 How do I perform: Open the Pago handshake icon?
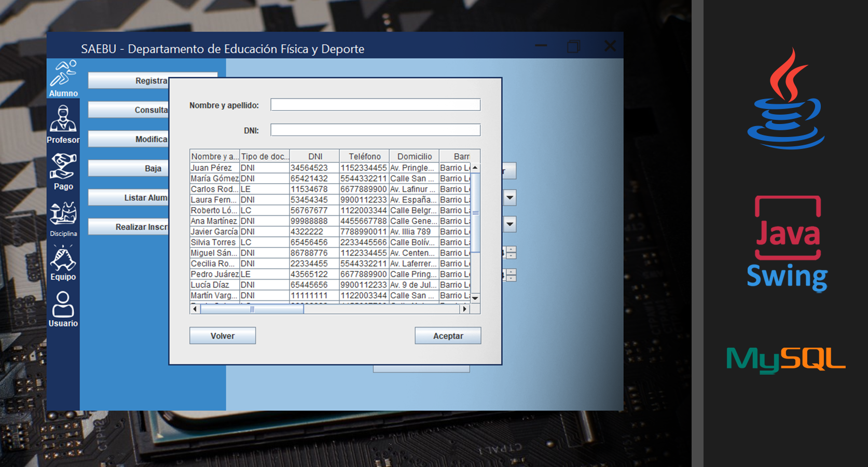pos(63,171)
